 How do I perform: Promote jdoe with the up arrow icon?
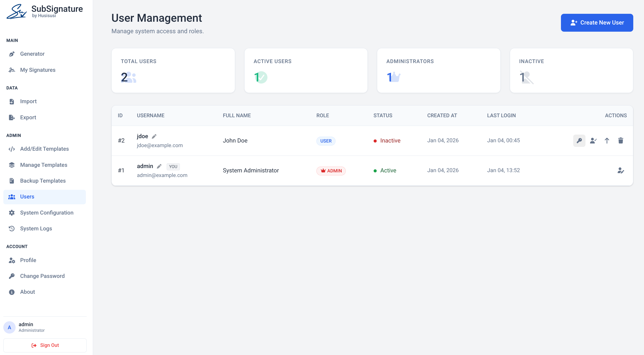pyautogui.click(x=607, y=140)
